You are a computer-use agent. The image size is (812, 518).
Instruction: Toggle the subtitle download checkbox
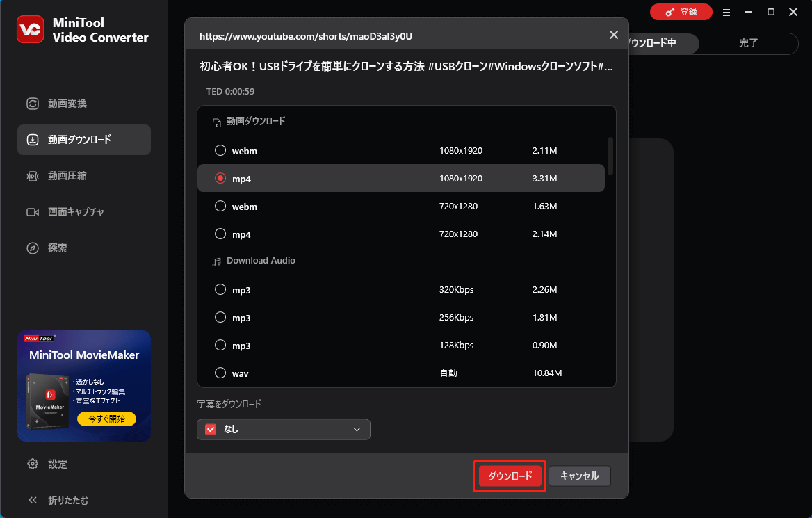click(211, 430)
